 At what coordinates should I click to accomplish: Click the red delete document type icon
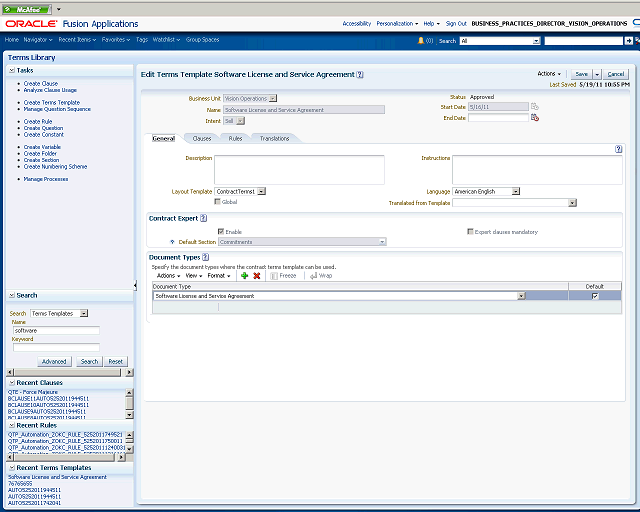257,276
